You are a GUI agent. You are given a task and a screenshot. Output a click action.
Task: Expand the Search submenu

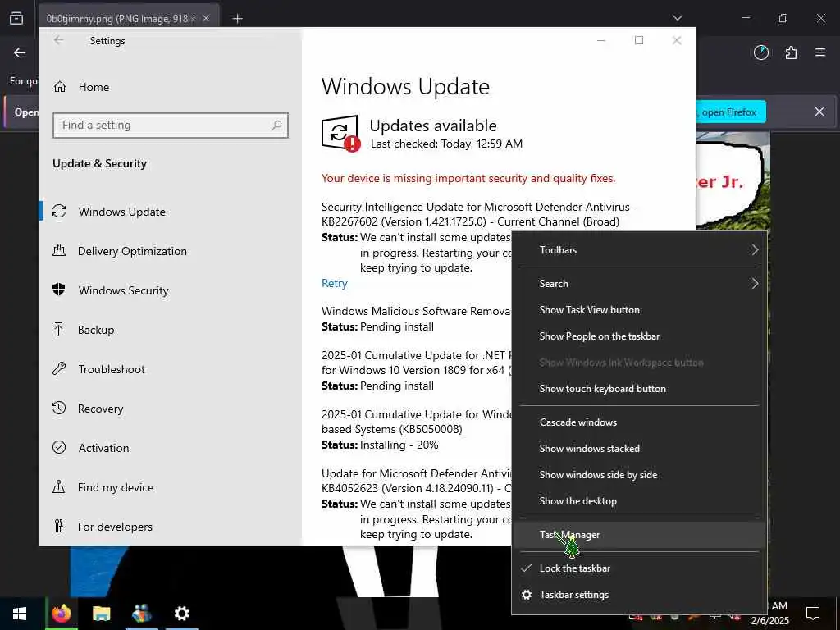point(639,283)
